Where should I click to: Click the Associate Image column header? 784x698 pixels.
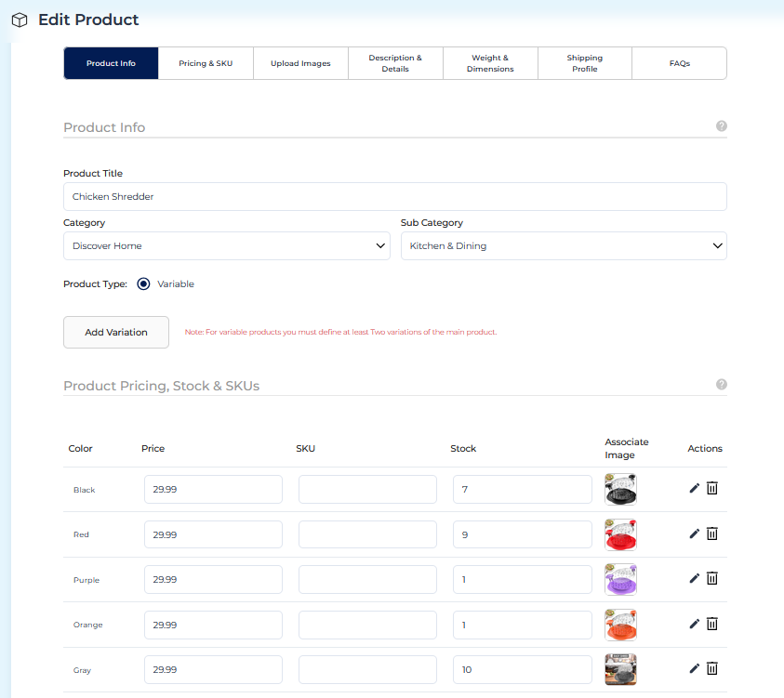627,449
